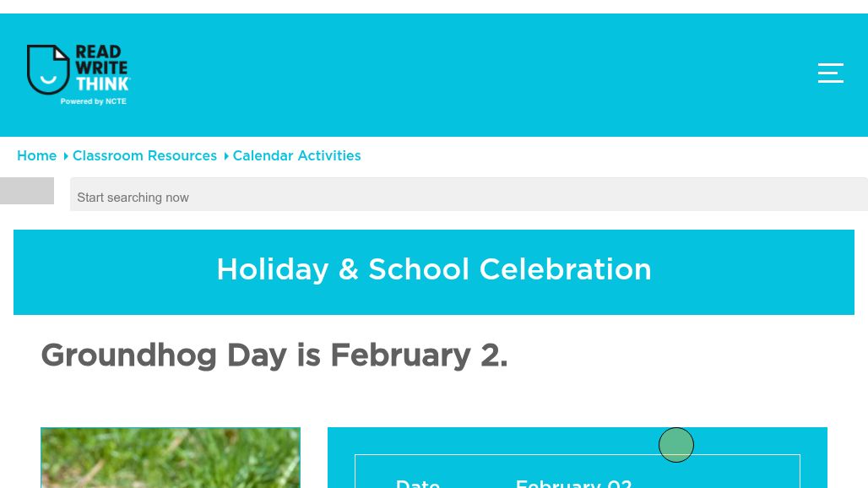Click the arrow before Calendar Activities breadcrumb

226,156
